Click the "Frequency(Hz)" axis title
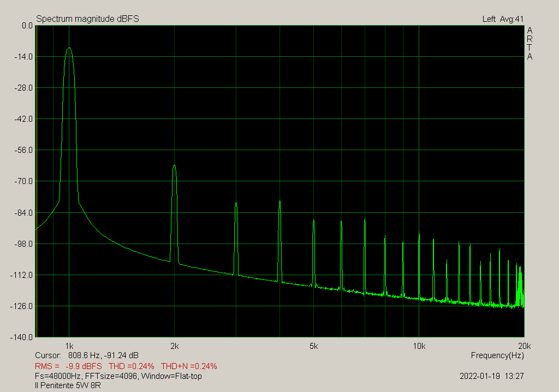559x392 pixels. (497, 355)
